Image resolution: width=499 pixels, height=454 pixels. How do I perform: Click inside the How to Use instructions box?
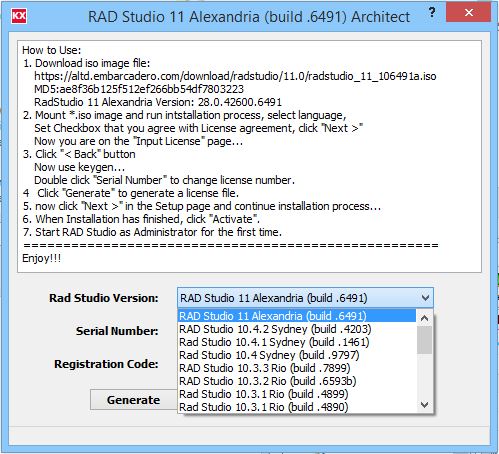coord(249,156)
